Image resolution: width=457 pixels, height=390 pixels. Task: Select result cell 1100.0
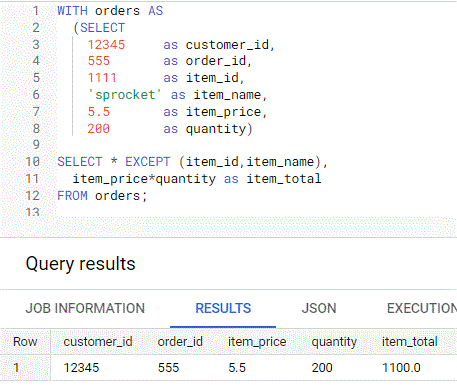point(401,368)
